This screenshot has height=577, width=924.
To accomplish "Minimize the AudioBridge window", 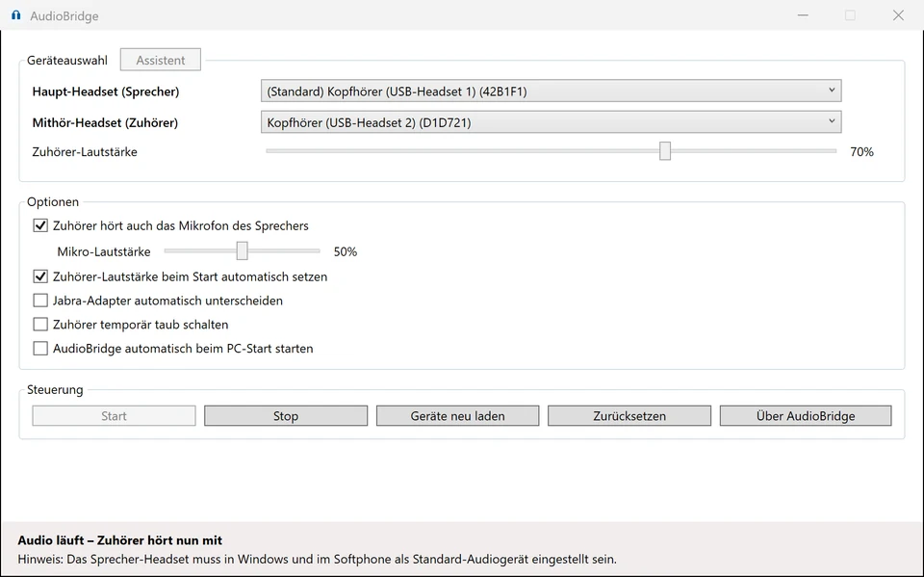I will (x=803, y=15).
